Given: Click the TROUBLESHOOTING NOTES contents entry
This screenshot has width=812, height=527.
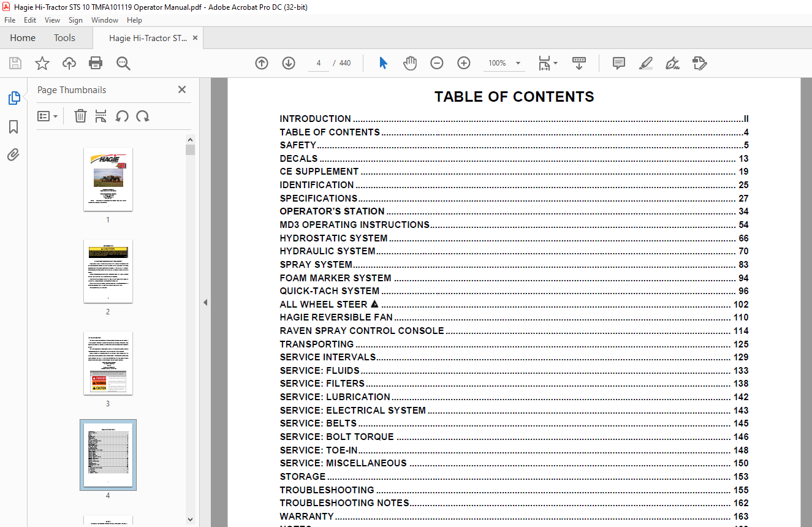Looking at the screenshot, I should [x=514, y=503].
